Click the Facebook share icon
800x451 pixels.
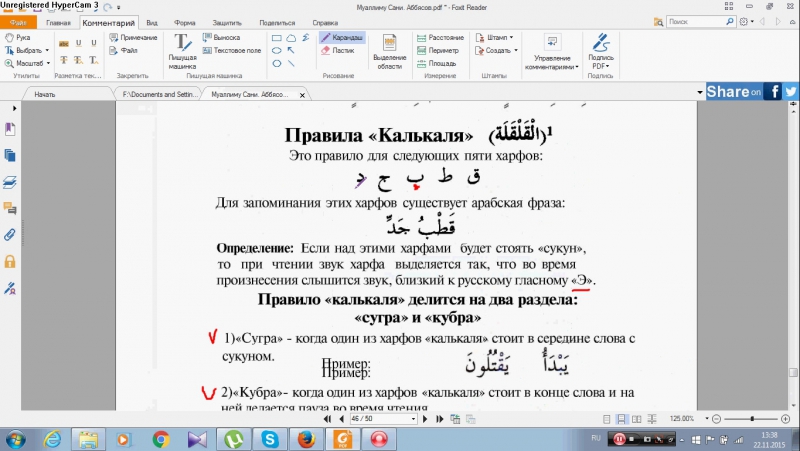[773, 92]
